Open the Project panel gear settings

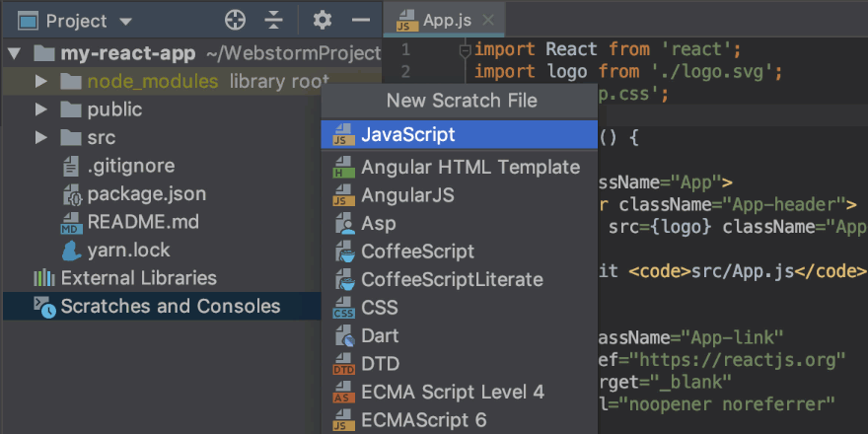tap(323, 21)
